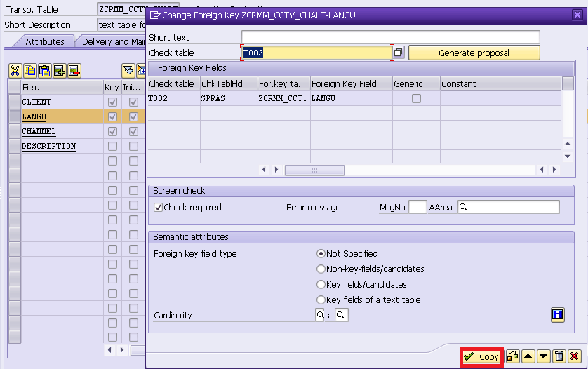Click the Generate proposal button
588x369 pixels.
click(x=474, y=53)
